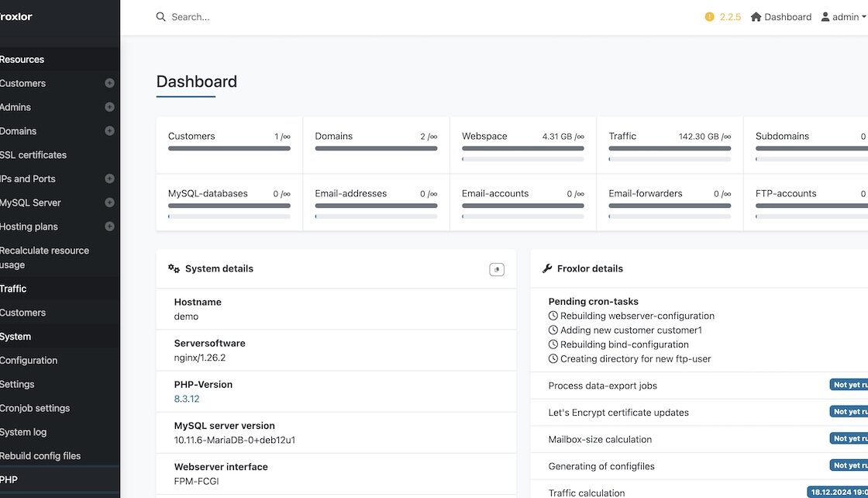Screen dimensions: 868x498
Task: Add a new domain via plus icon
Action: pyautogui.click(x=109, y=131)
